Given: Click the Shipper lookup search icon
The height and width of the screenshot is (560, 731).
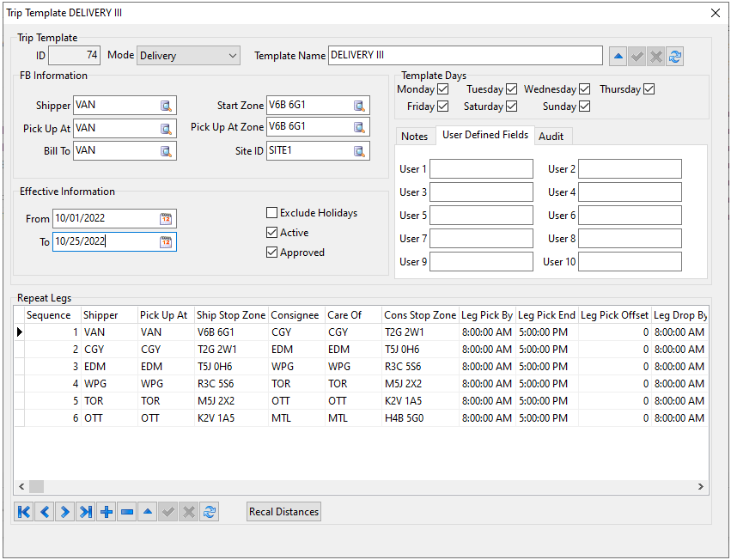Looking at the screenshot, I should (x=166, y=106).
